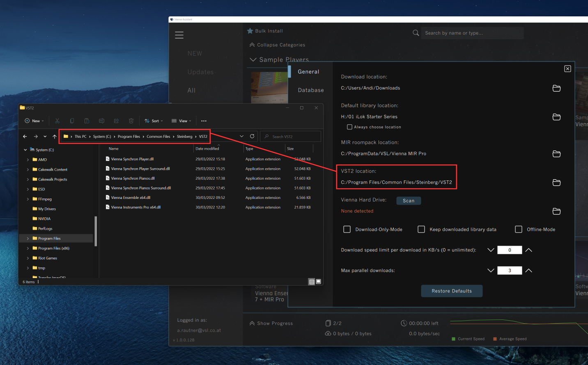Go up one folder level in Explorer
The image size is (588, 365).
(55, 137)
